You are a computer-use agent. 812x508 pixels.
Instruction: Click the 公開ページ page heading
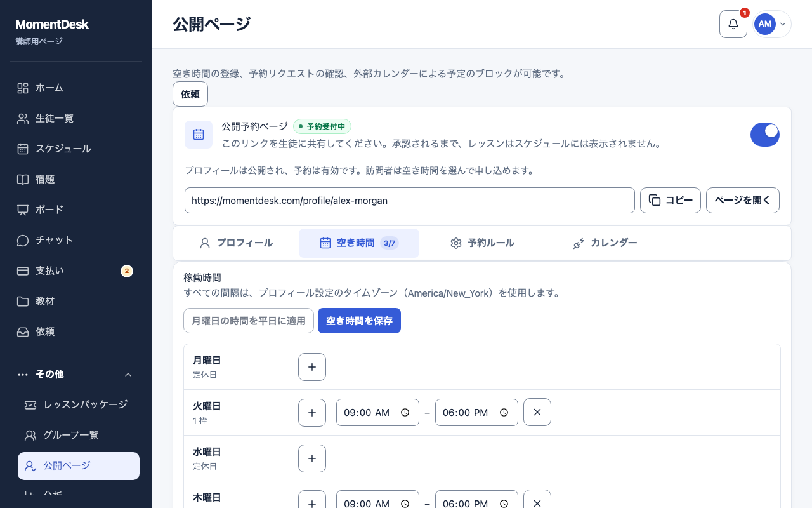(212, 24)
